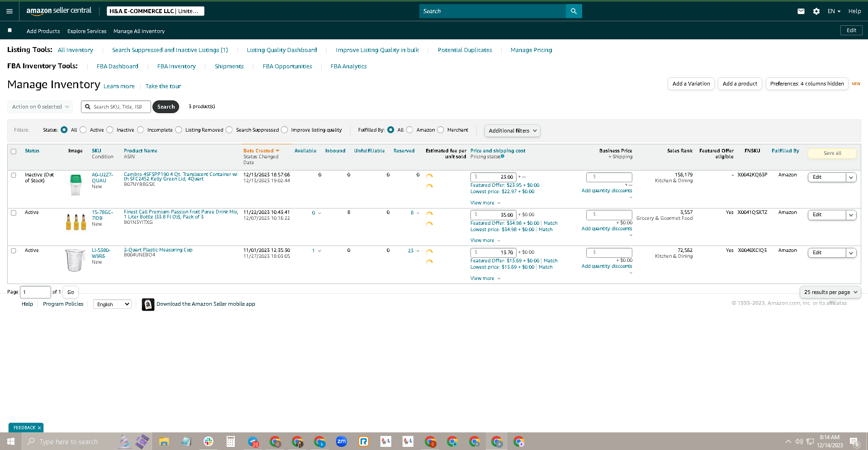Open RingCentral from the taskbar
The image size is (868, 450).
click(364, 441)
